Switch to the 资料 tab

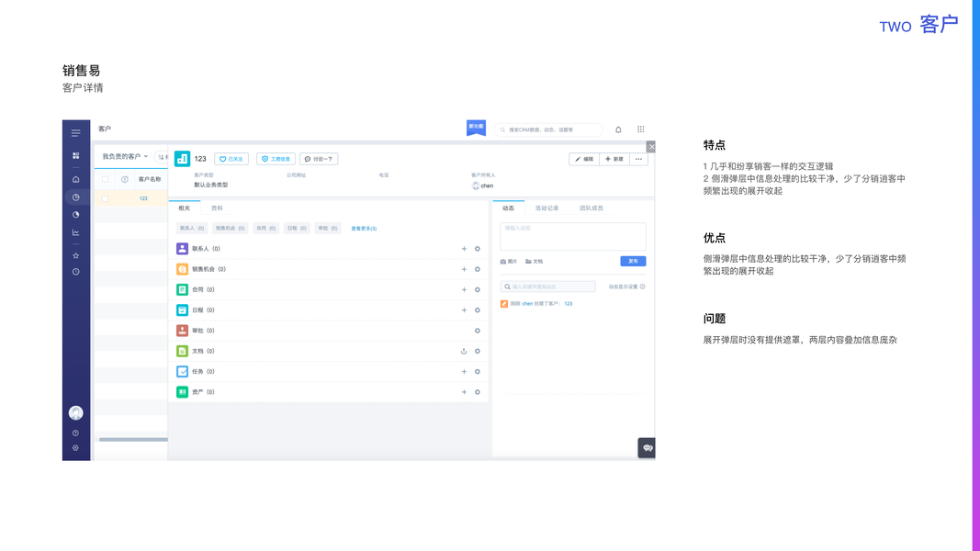[x=217, y=208]
